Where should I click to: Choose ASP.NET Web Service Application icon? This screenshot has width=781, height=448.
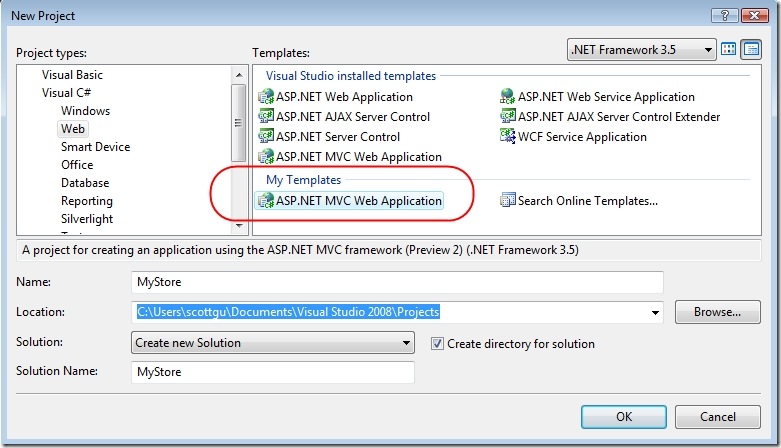pos(508,97)
